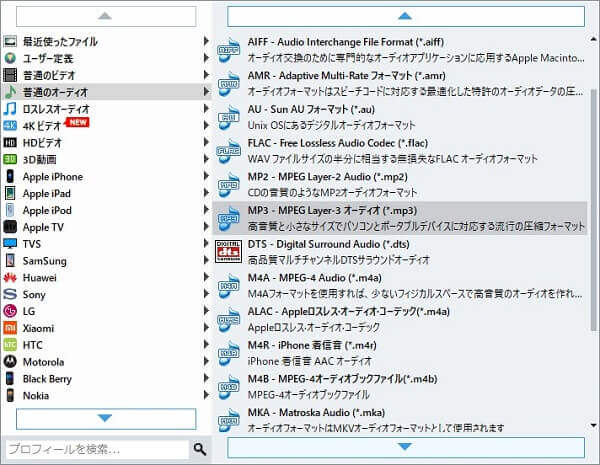Select the 普通のオーディオ category
Screen dimensions: 600x465
[107, 92]
